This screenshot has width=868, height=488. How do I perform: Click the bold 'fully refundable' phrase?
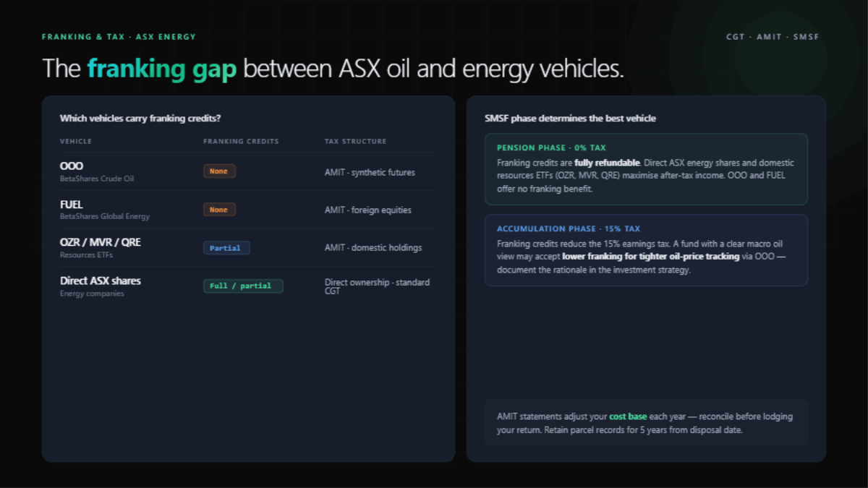pyautogui.click(x=607, y=163)
